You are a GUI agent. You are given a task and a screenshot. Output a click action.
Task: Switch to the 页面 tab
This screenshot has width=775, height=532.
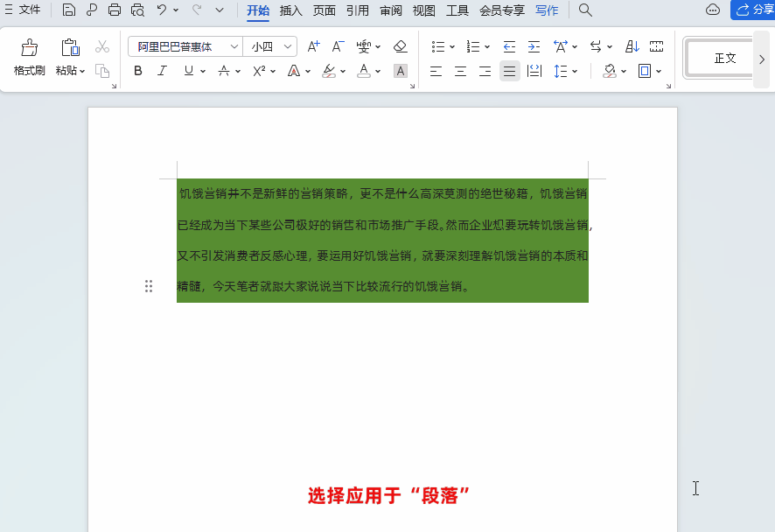[325, 10]
